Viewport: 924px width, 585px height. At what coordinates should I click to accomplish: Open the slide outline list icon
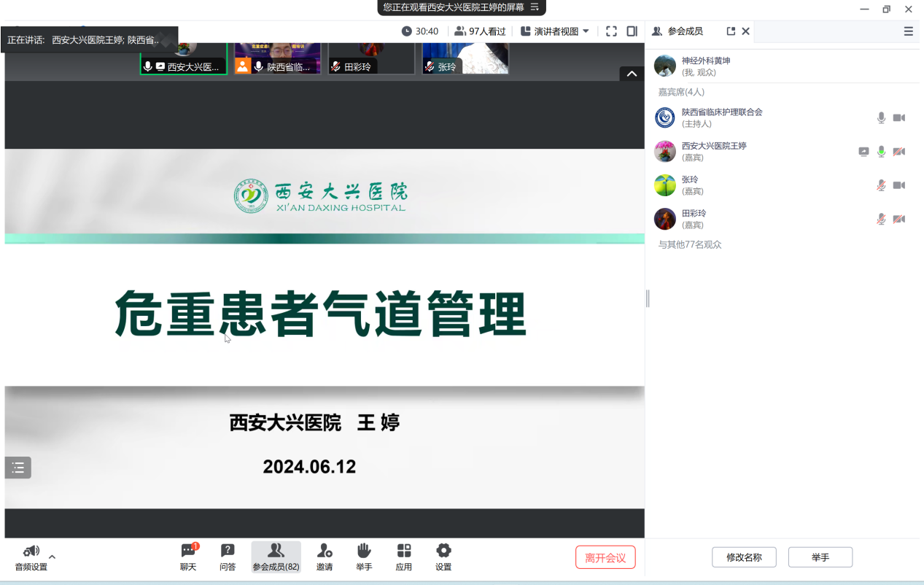(x=18, y=468)
